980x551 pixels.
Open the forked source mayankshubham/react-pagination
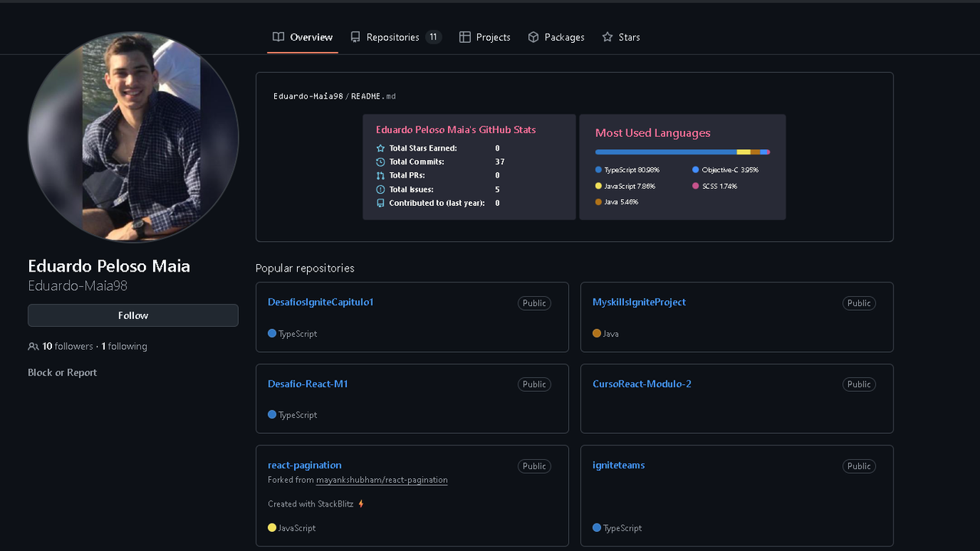[x=382, y=480]
